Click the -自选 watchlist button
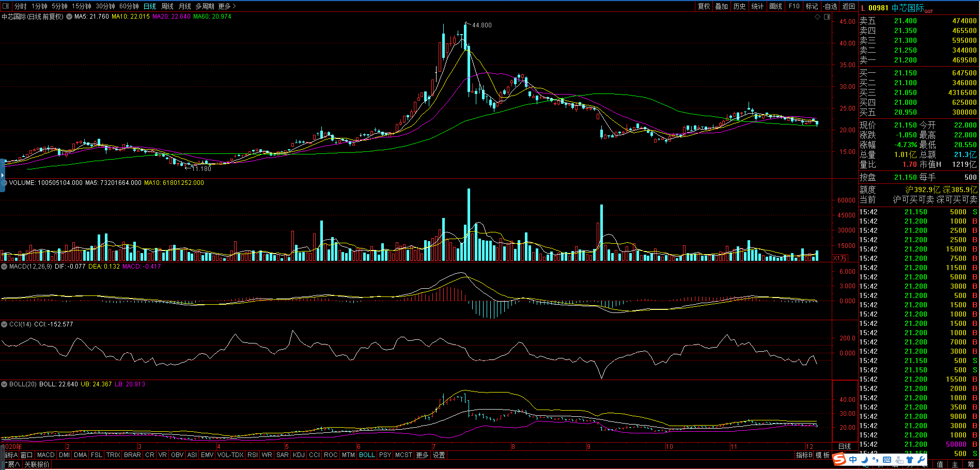 831,6
